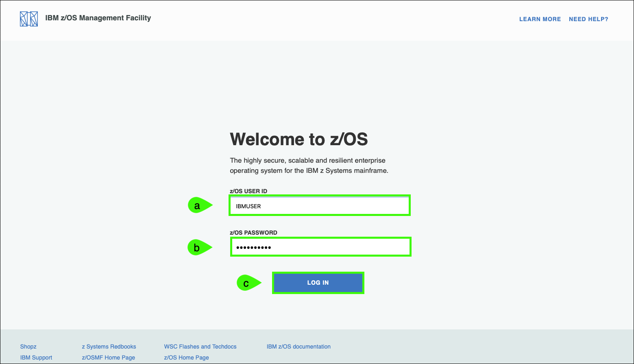Click the green callout marker labeled c

coord(247,283)
